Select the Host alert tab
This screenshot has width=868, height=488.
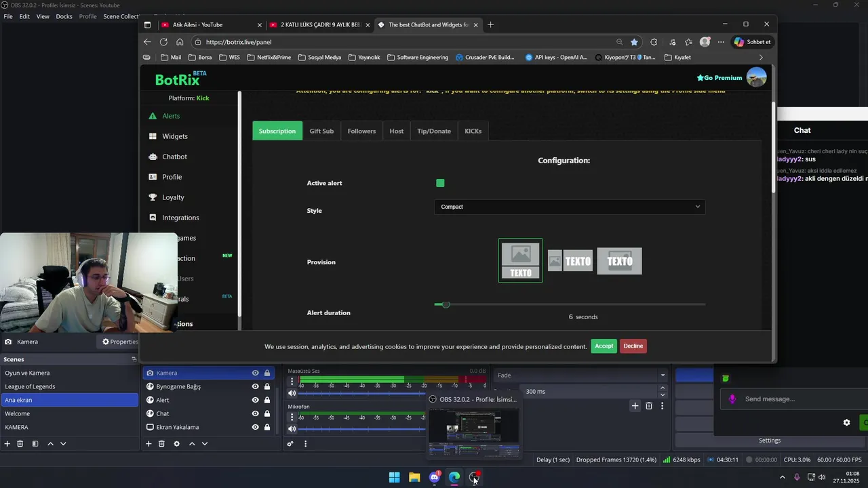[397, 131]
